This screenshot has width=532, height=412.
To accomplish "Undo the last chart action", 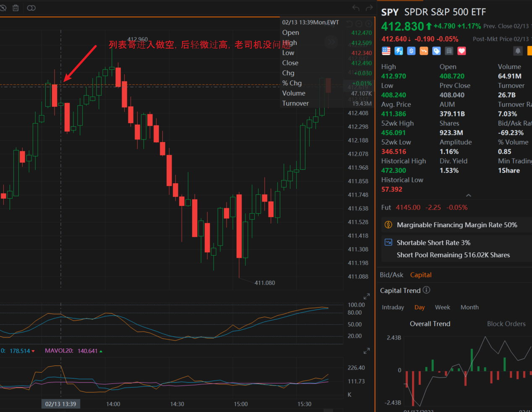I will (356, 8).
